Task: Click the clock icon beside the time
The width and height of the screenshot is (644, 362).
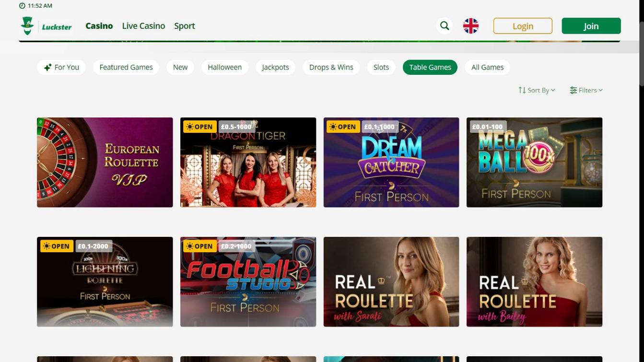Action: 22,6
